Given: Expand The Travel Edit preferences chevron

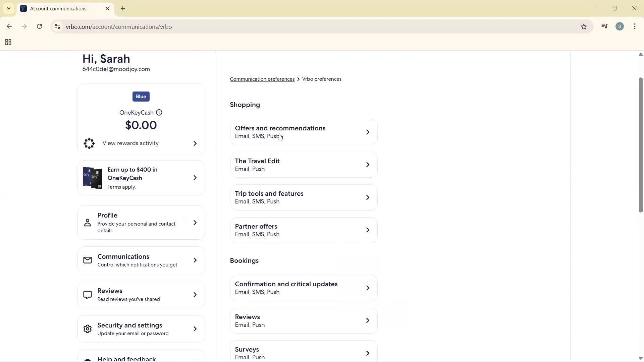Looking at the screenshot, I should pos(368,165).
